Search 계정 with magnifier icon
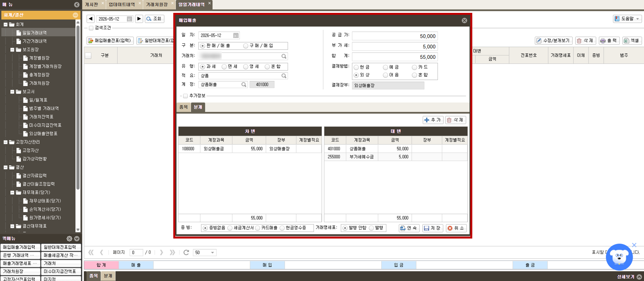Viewport: 644px width, 281px height. click(x=244, y=85)
